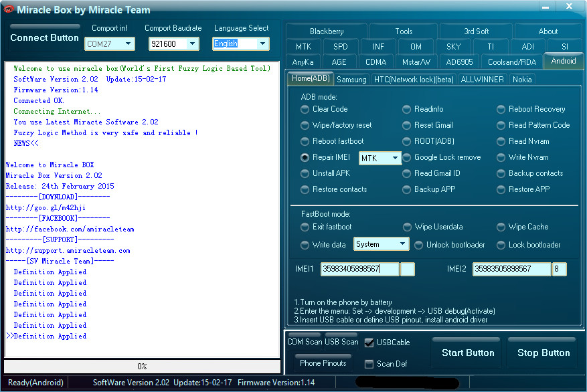Open the HTC(Network lock)(beta) sub-tab
Image resolution: width=587 pixels, height=392 pixels.
(x=414, y=80)
